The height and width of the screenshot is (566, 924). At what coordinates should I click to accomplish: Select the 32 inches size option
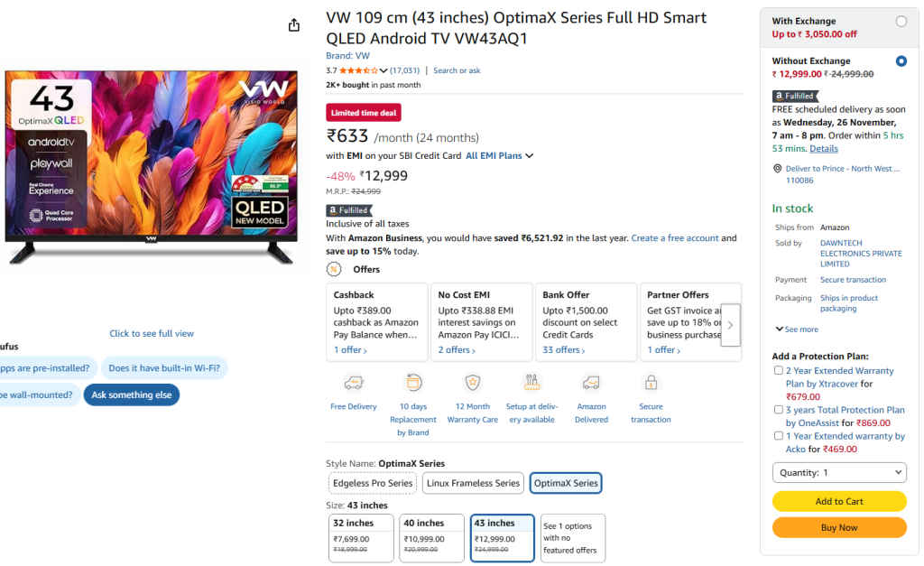[x=361, y=537]
